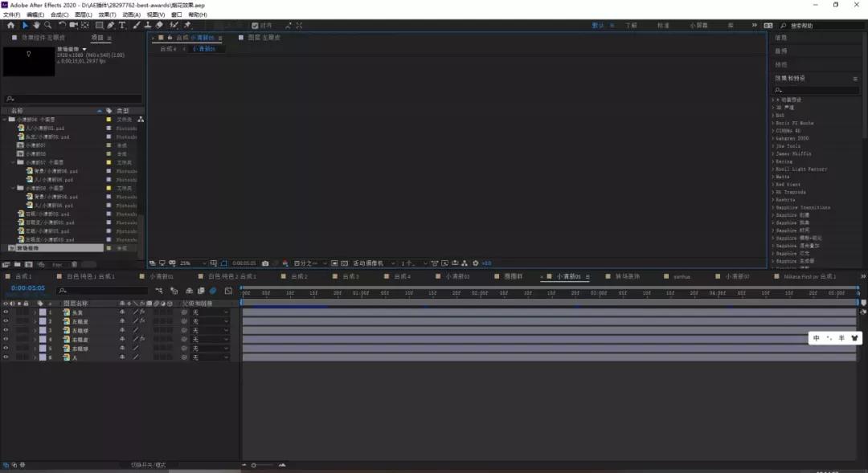Open the parent dropdown for layer 1
The width and height of the screenshot is (868, 473).
click(x=210, y=312)
